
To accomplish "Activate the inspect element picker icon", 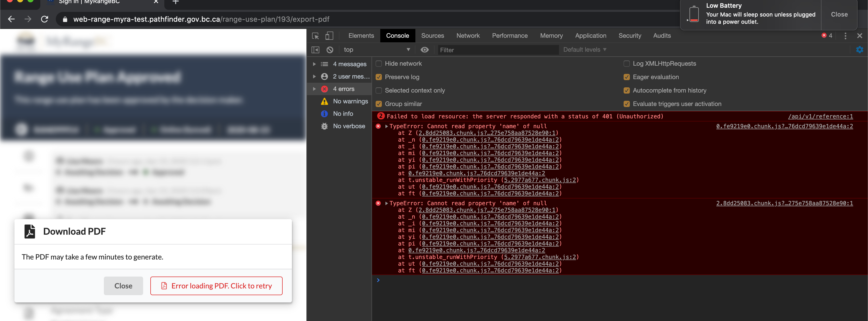I will click(315, 36).
